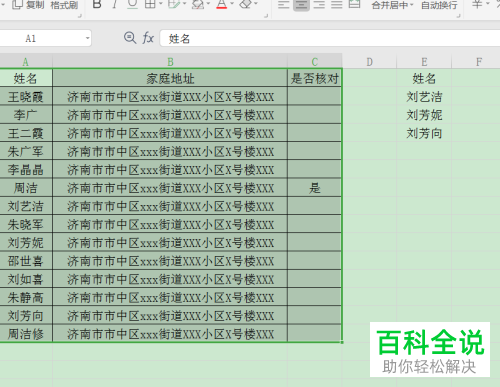Select column D header
The image size is (500, 387).
click(x=369, y=62)
